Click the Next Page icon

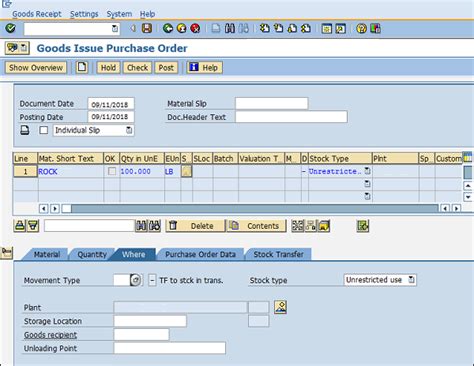click(292, 28)
